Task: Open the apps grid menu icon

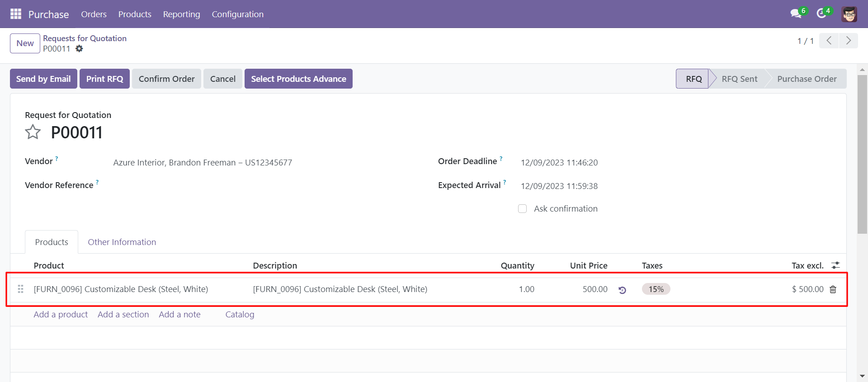Action: pos(16,14)
